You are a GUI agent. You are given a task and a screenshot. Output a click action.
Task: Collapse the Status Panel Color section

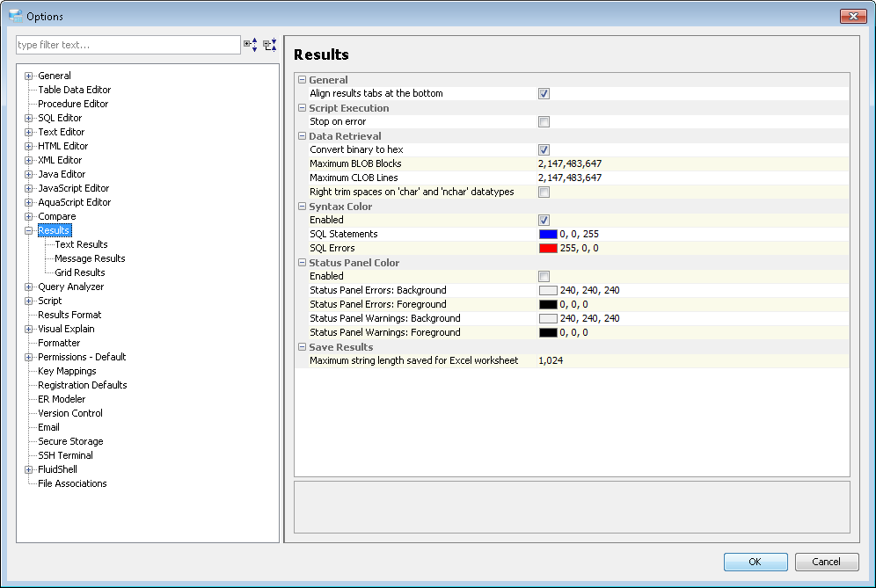click(303, 263)
